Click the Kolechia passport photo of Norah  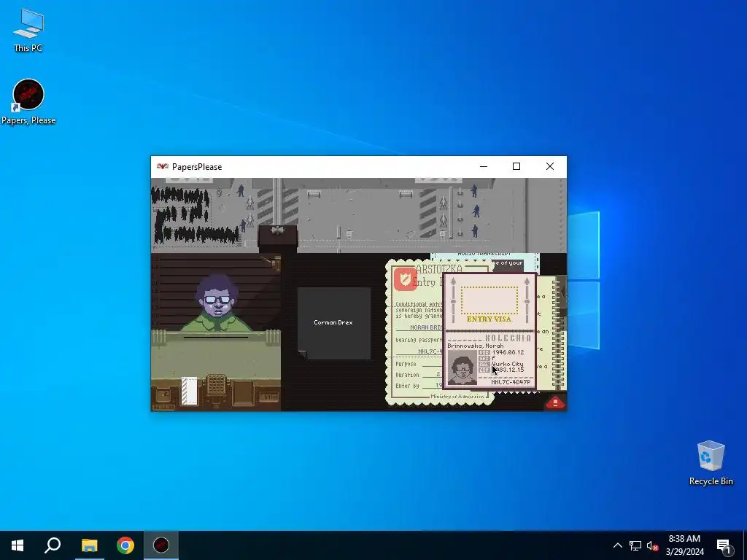click(462, 367)
